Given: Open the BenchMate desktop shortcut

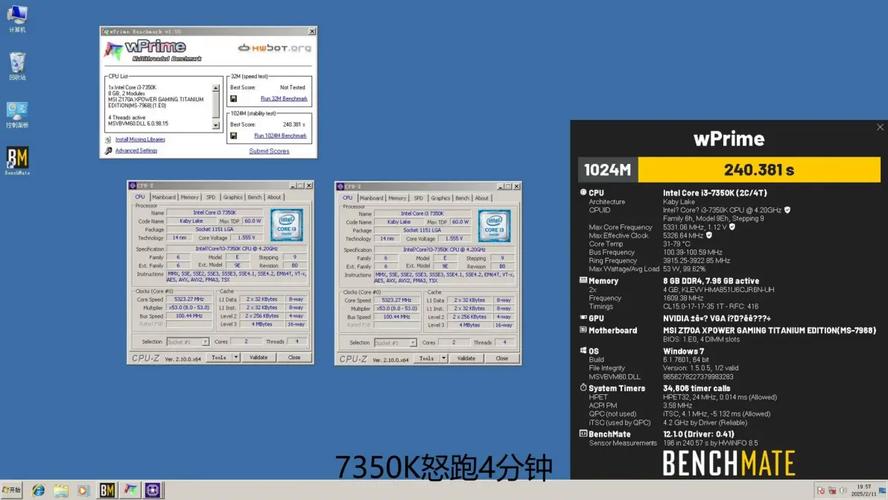Looking at the screenshot, I should coord(17,161).
